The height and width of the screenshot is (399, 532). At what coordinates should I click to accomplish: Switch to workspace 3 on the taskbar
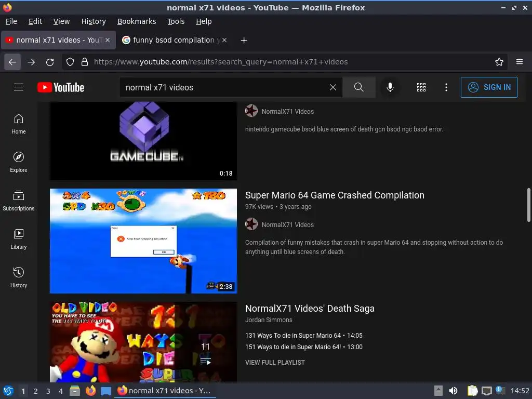(48, 391)
